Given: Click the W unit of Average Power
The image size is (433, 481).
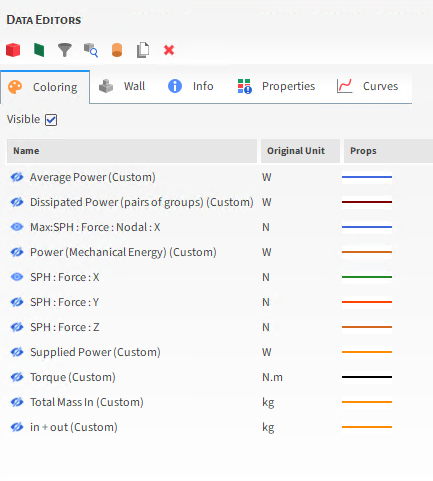Looking at the screenshot, I should [267, 177].
